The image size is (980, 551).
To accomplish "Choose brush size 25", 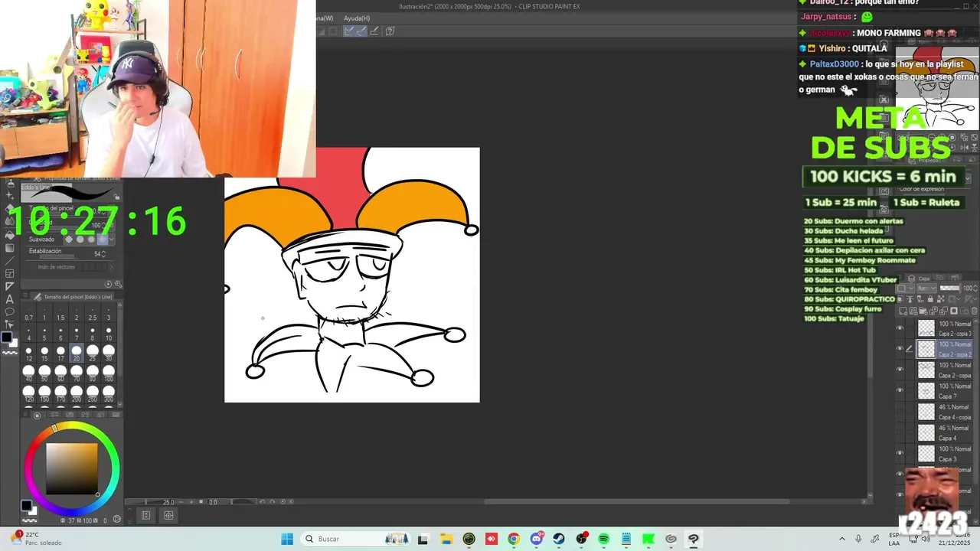I will click(93, 352).
